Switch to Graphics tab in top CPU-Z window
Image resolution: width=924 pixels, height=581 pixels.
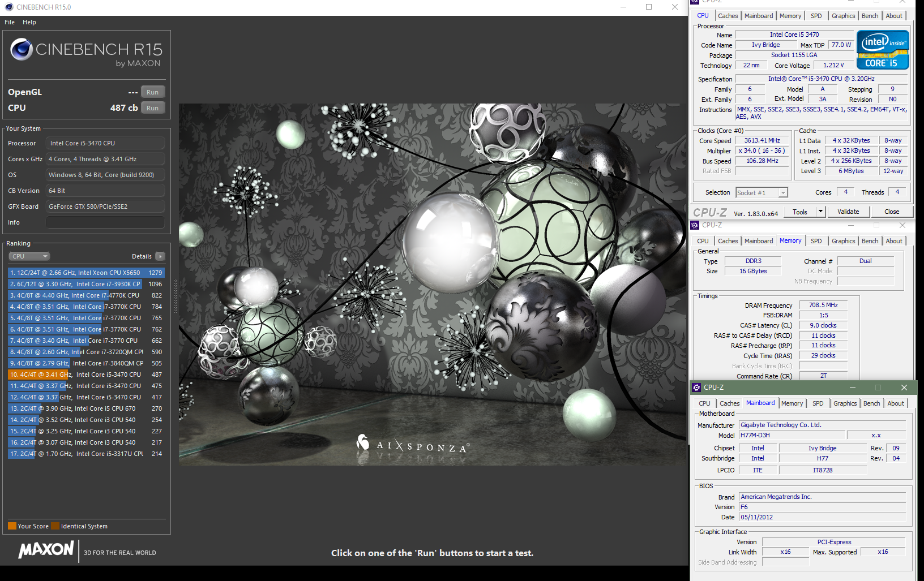(843, 16)
